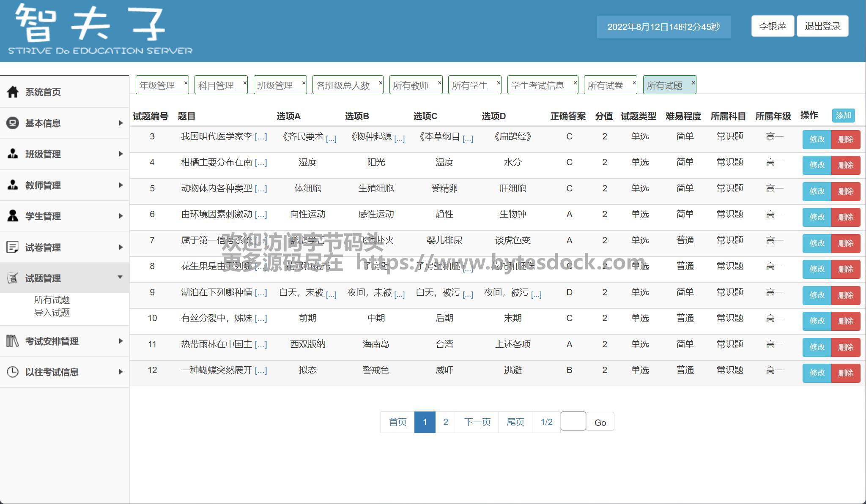This screenshot has width=866, height=504.
Task: Expand the 基本信息 menu arrow
Action: (121, 123)
